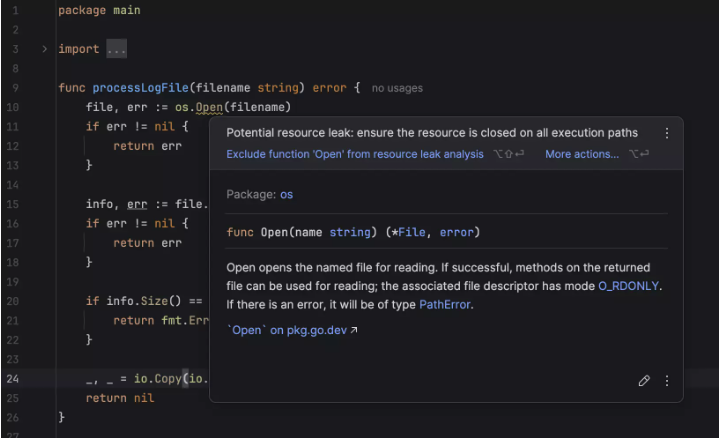Viewport: 719px width, 438px height.
Task: Click the 'import' keyword on line 3
Action: [79, 49]
